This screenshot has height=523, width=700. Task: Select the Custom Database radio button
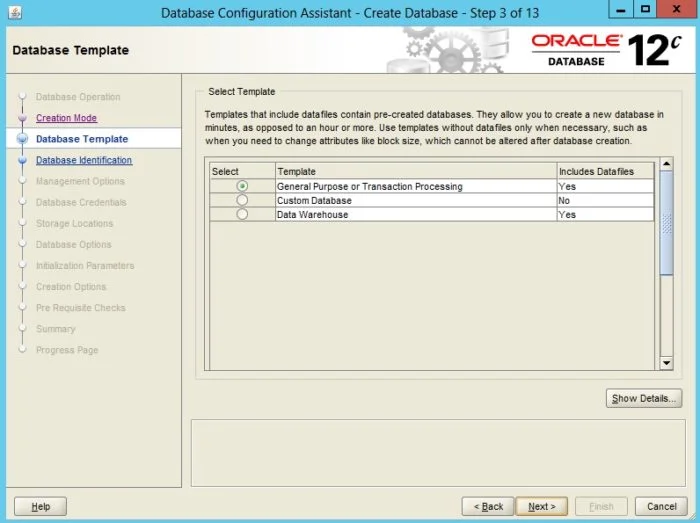242,200
